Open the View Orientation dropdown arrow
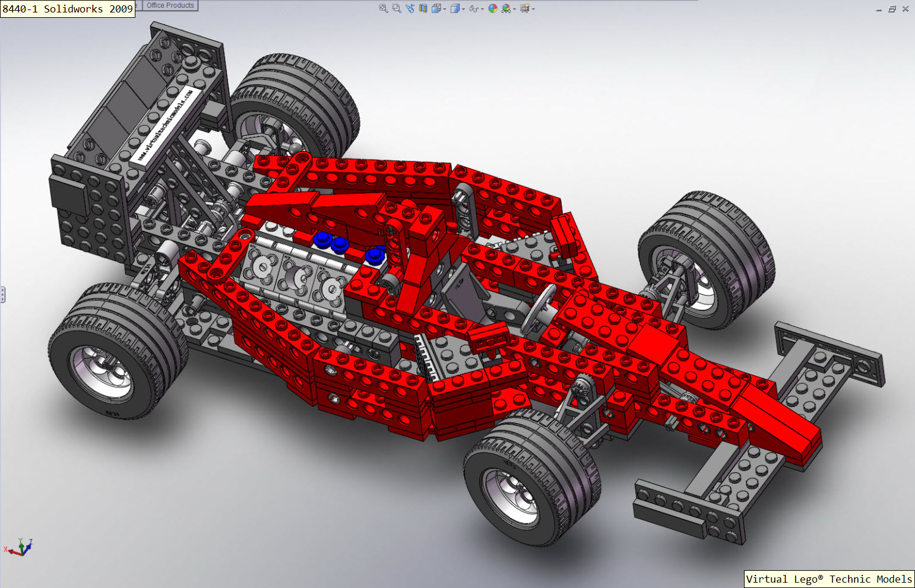 click(445, 9)
